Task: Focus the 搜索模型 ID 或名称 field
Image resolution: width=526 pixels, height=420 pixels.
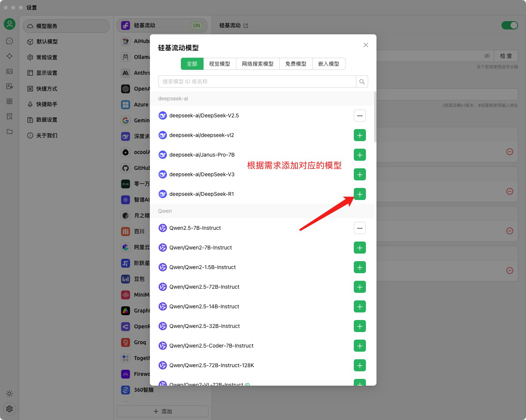Action: 257,82
